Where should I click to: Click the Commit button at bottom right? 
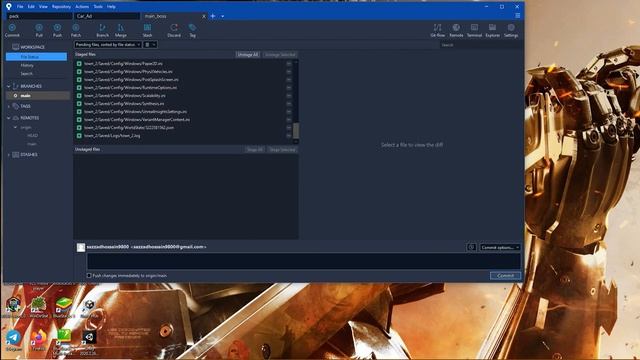pos(505,276)
